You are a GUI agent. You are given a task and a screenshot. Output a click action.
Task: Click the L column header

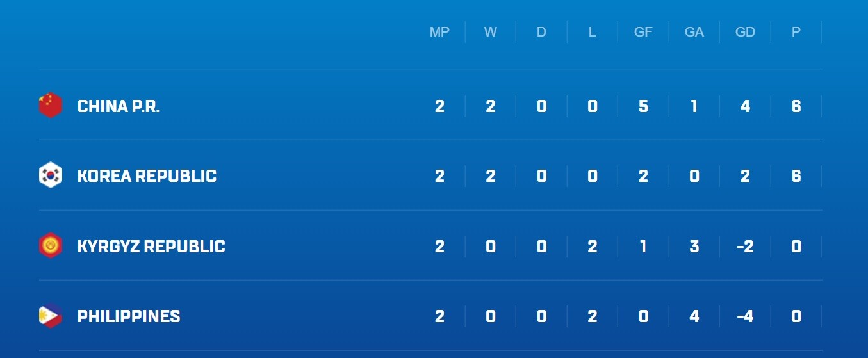click(593, 32)
